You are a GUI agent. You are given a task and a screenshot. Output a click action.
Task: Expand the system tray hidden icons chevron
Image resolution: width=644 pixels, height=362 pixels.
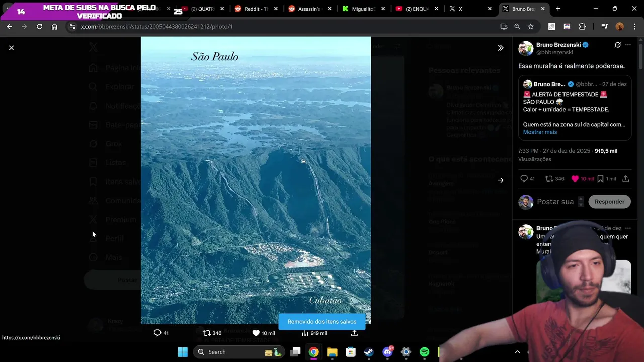tap(517, 352)
